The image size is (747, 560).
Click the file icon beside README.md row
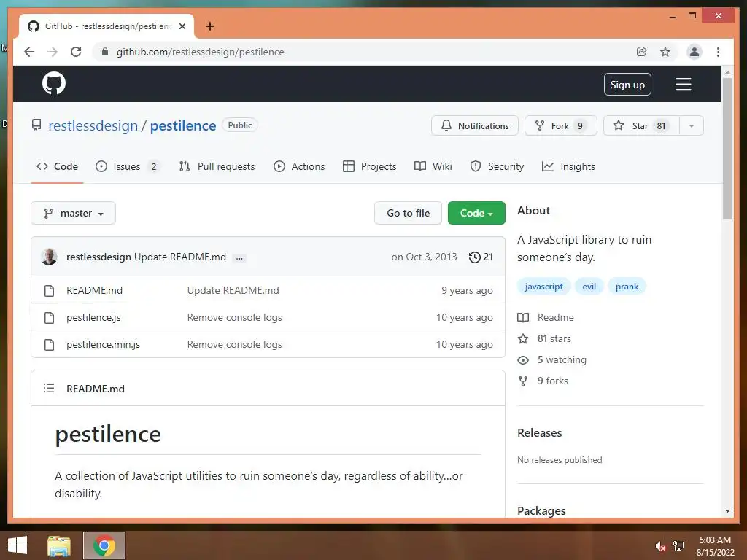coord(49,290)
